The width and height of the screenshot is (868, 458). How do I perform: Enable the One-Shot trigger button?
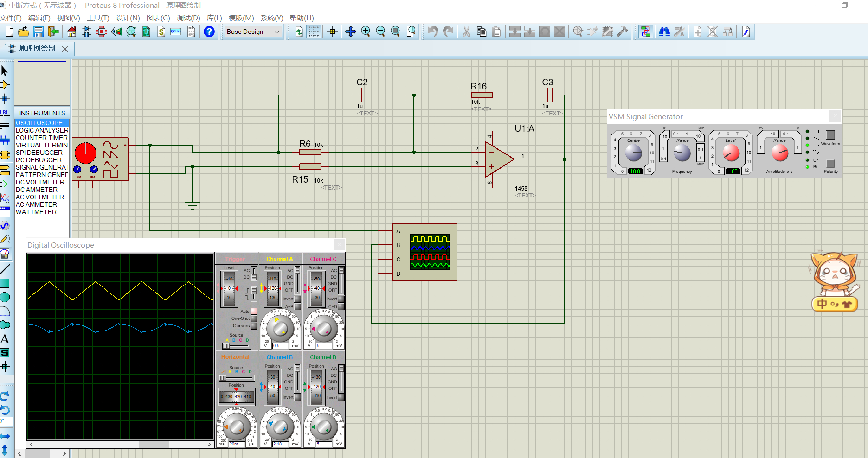(x=254, y=319)
